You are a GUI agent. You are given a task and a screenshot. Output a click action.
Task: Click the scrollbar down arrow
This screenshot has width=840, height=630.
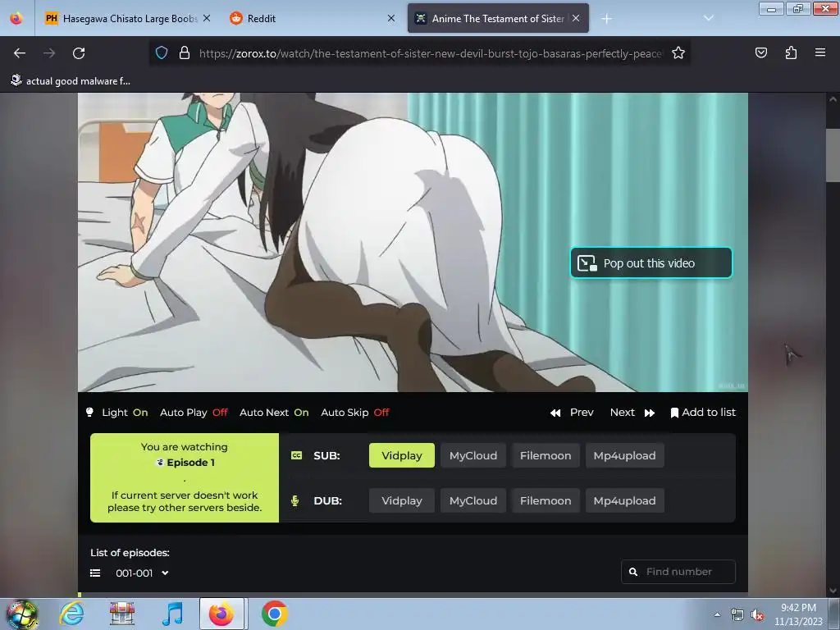(833, 591)
